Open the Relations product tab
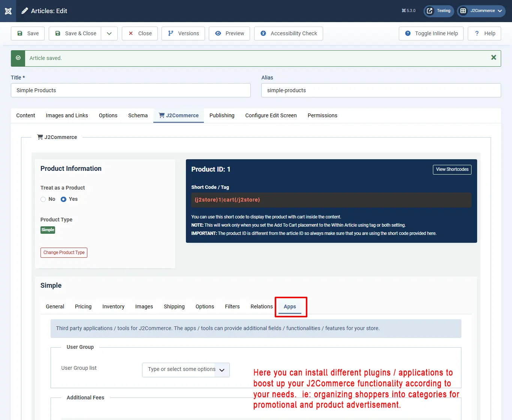This screenshot has height=420, width=512. coord(262,306)
